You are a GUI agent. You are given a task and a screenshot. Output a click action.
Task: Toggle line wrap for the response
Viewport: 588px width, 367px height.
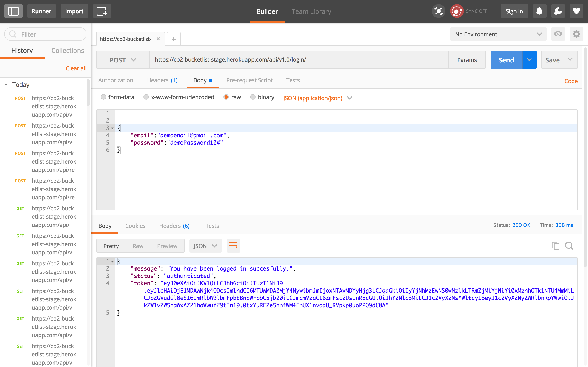point(233,246)
